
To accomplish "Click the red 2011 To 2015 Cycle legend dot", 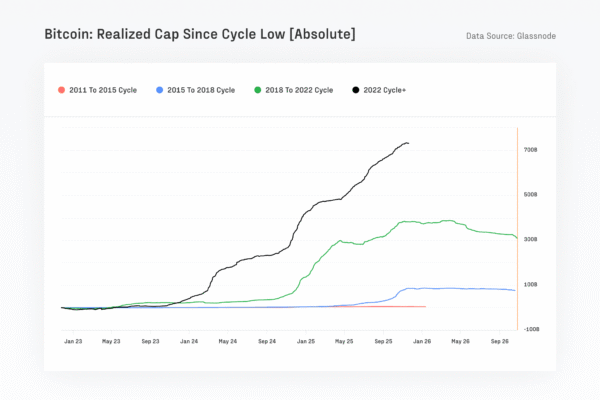I will pos(63,90).
